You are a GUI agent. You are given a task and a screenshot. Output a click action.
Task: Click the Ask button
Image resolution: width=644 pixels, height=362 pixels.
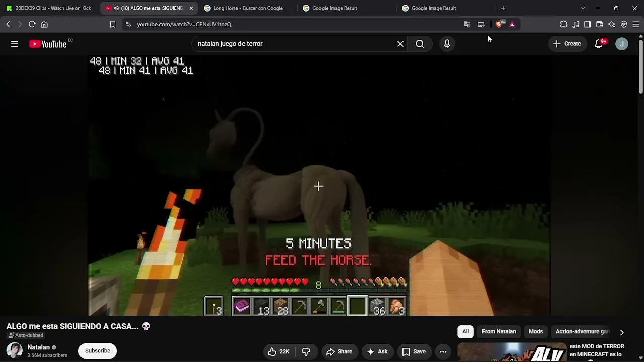[x=378, y=352]
